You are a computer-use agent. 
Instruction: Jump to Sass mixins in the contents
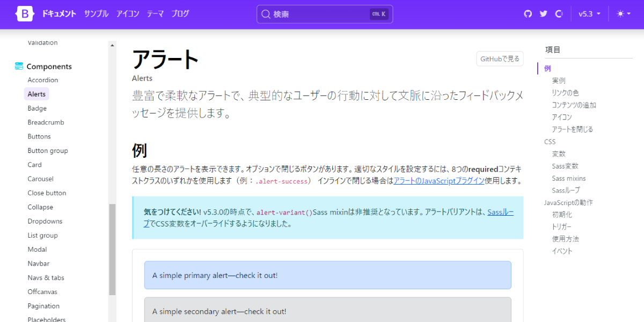[x=569, y=178]
